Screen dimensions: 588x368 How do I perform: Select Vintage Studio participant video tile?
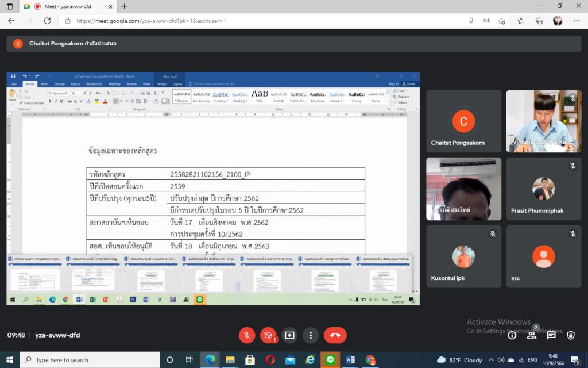tap(543, 121)
